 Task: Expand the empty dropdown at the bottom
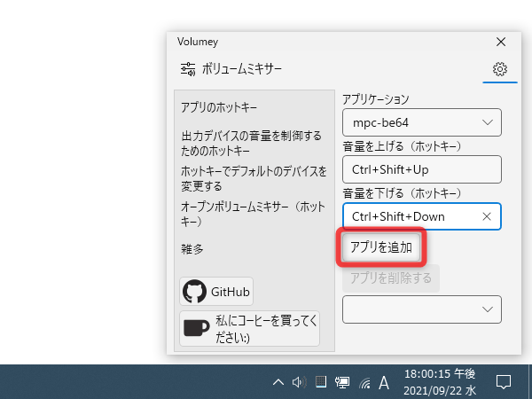tap(422, 309)
